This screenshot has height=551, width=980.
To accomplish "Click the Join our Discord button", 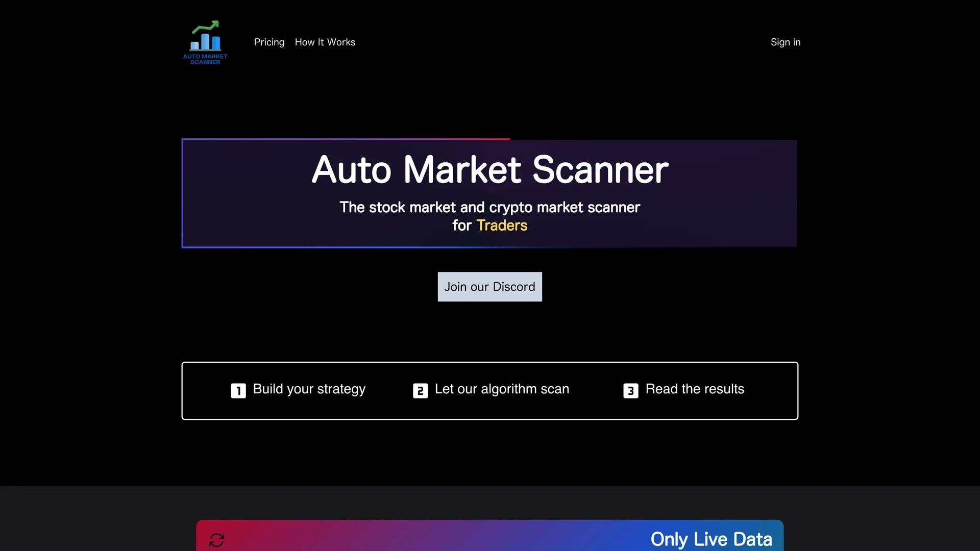I will point(489,287).
